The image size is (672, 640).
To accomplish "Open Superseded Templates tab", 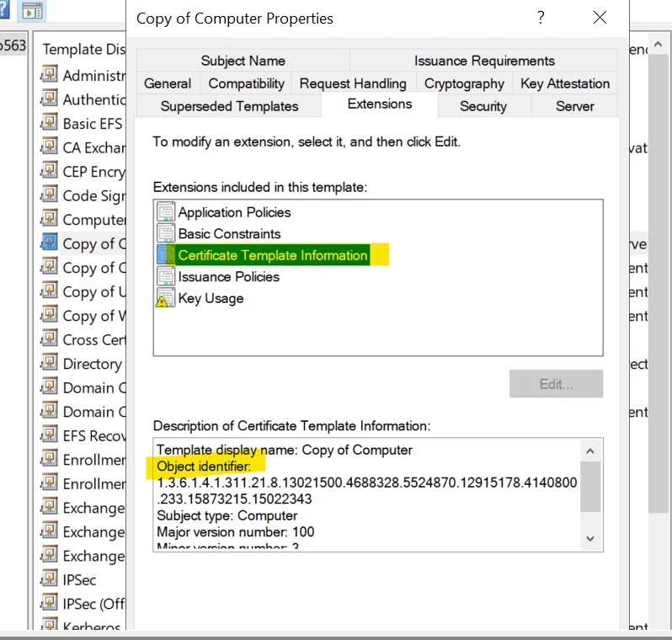I will click(x=229, y=106).
